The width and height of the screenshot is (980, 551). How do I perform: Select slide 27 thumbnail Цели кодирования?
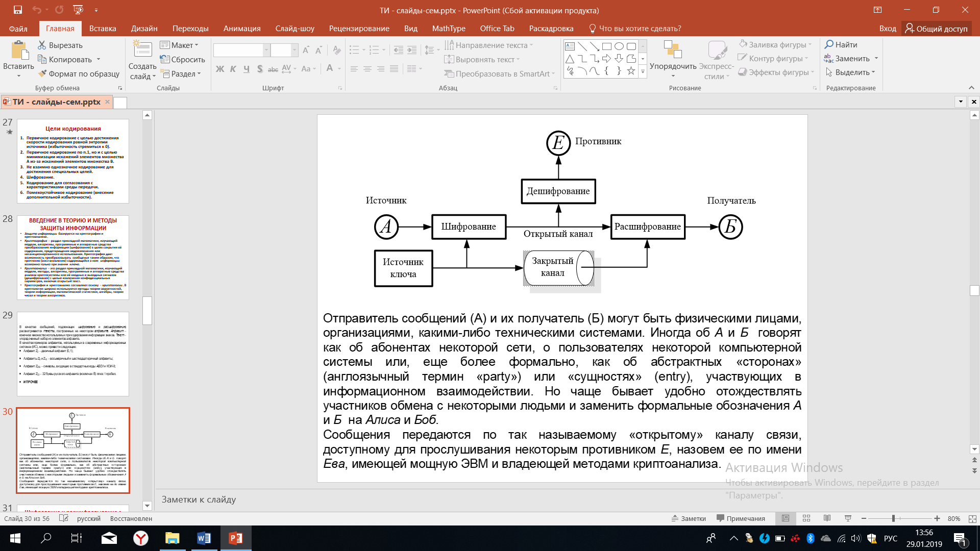(73, 161)
